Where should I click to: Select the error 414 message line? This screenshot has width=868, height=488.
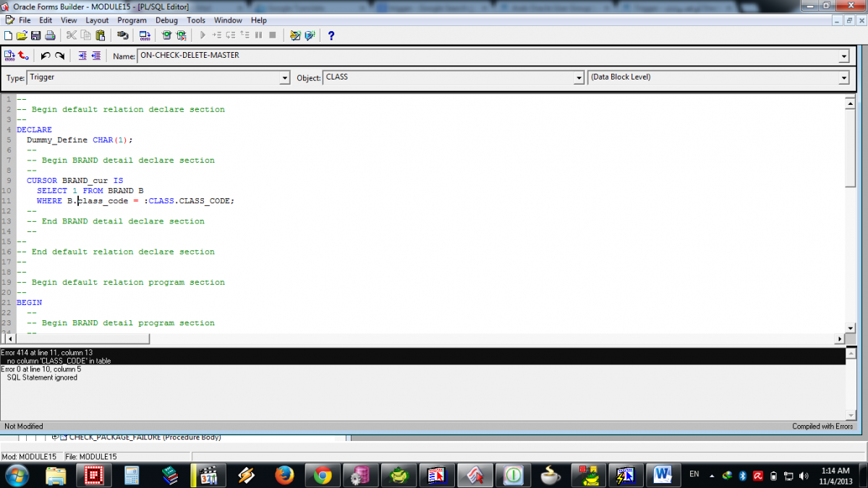point(58,353)
